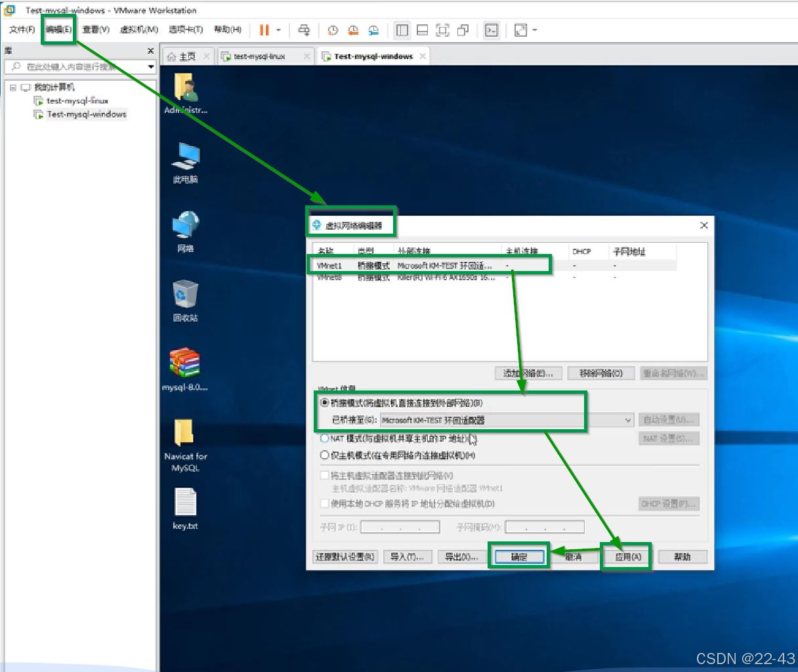Select the 回收站 recycle bin icon
This screenshot has width=798, height=672.
185,301
